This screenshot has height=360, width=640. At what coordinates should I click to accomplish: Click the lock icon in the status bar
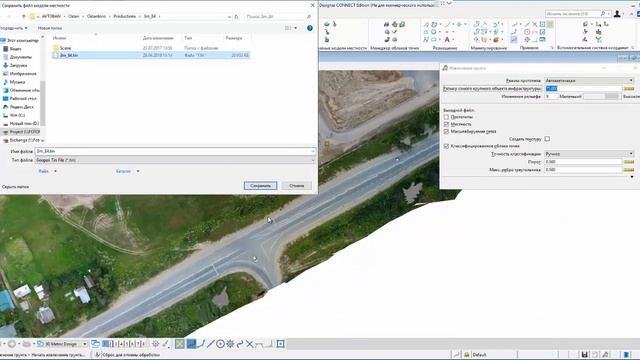[x=467, y=355]
